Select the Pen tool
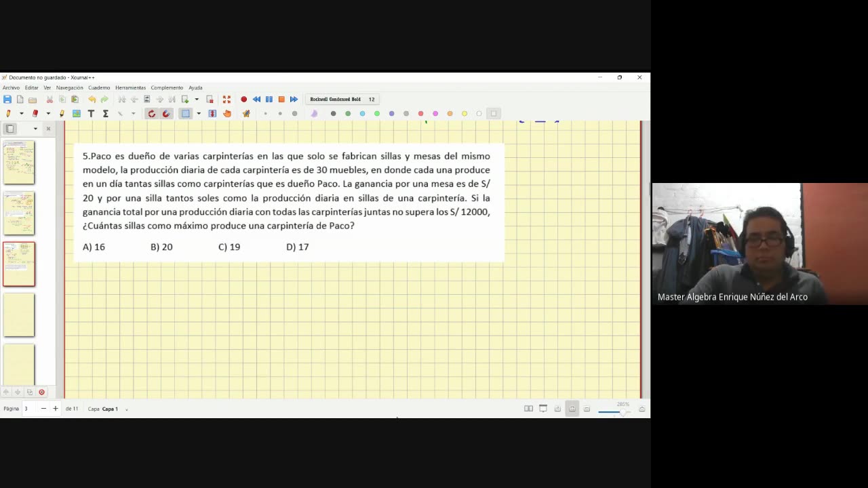The width and height of the screenshot is (868, 488). pos(8,114)
